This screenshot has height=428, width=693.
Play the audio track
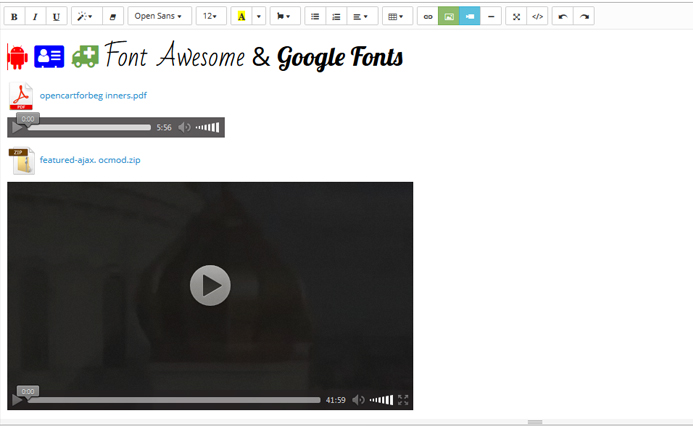pos(17,128)
